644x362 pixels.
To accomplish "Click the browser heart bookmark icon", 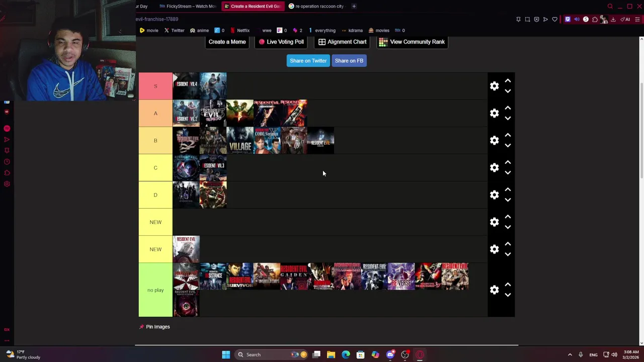I will [554, 19].
